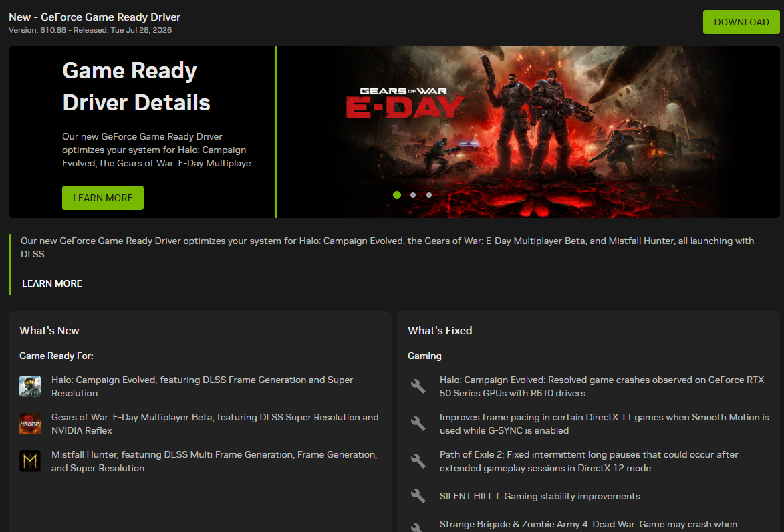Click Mistfall Hunter game icon
Screen dimensions: 784x532
click(x=30, y=461)
